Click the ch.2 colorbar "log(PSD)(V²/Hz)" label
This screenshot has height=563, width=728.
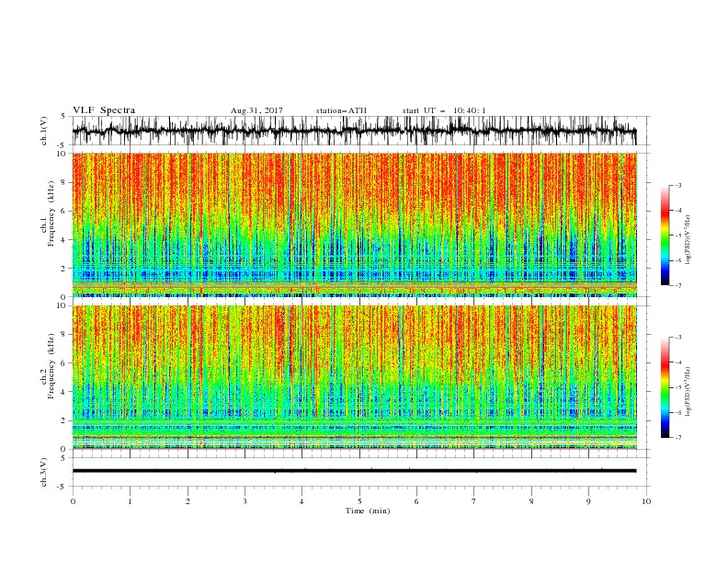click(x=688, y=392)
